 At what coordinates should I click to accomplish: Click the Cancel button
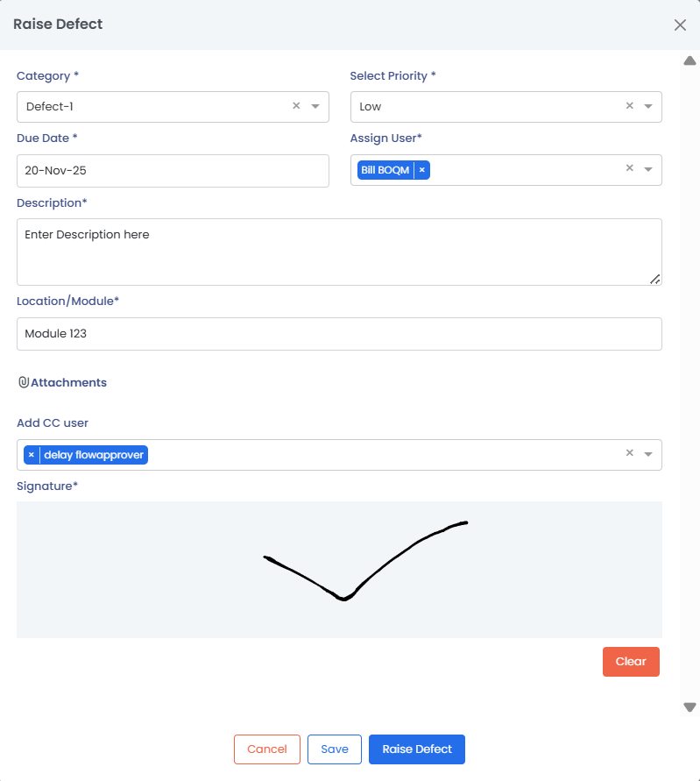click(x=267, y=749)
